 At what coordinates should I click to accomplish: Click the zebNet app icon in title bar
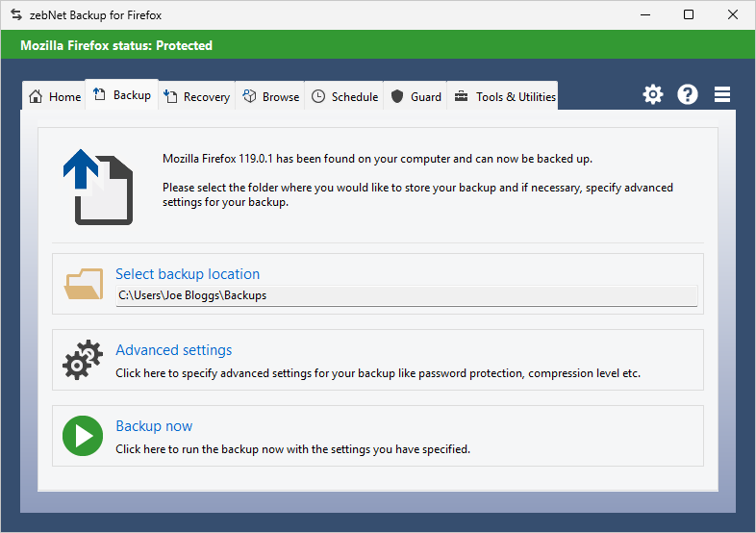point(15,14)
